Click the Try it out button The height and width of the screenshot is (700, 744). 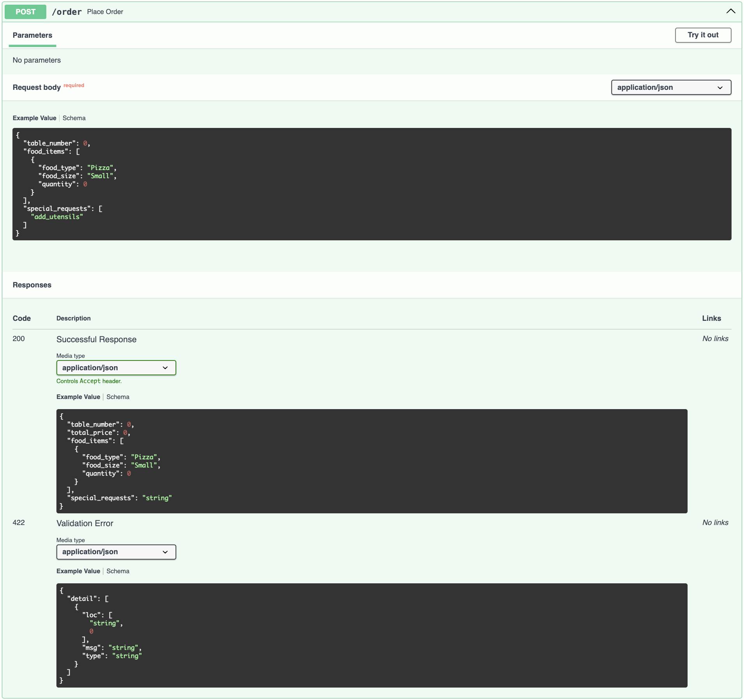[x=703, y=35]
